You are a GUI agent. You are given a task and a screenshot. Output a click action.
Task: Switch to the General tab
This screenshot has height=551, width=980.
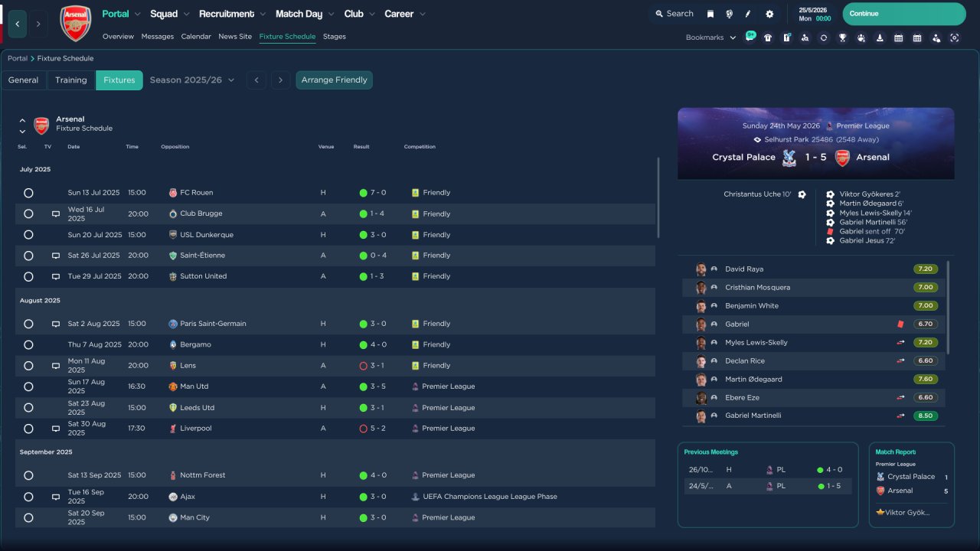[x=24, y=80]
